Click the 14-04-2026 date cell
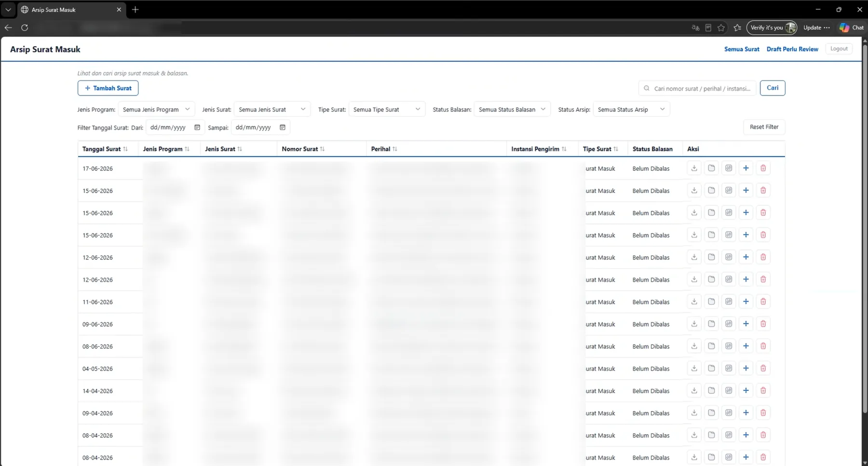 (x=97, y=391)
